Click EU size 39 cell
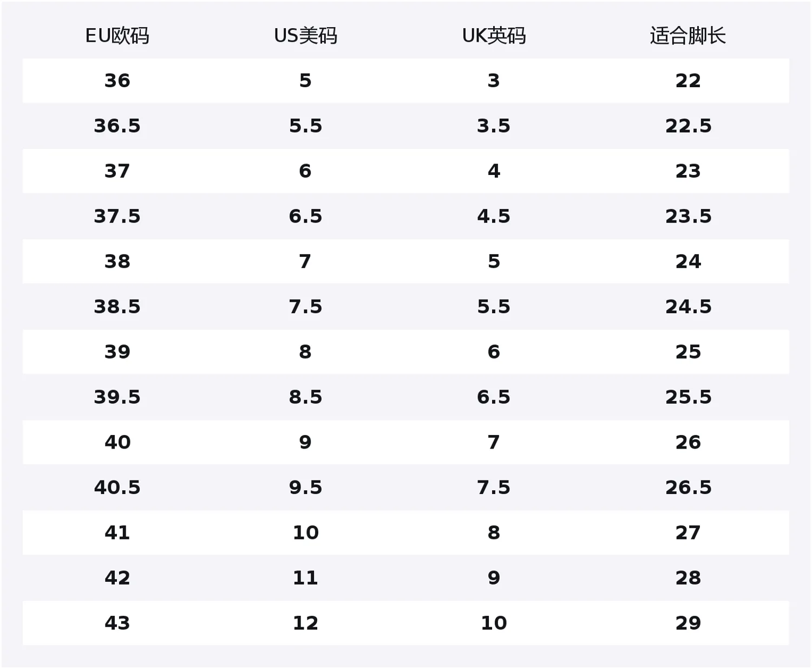This screenshot has height=669, width=812. pyautogui.click(x=117, y=352)
